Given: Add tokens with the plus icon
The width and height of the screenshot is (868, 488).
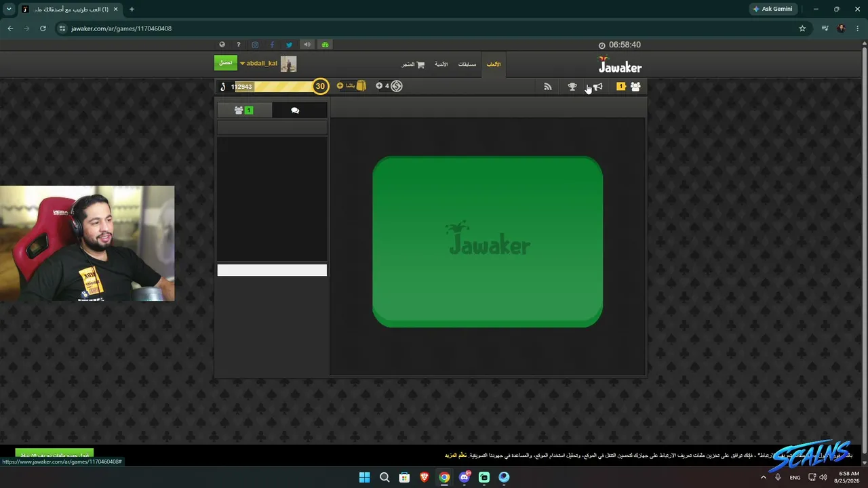Looking at the screenshot, I should pyautogui.click(x=379, y=85).
